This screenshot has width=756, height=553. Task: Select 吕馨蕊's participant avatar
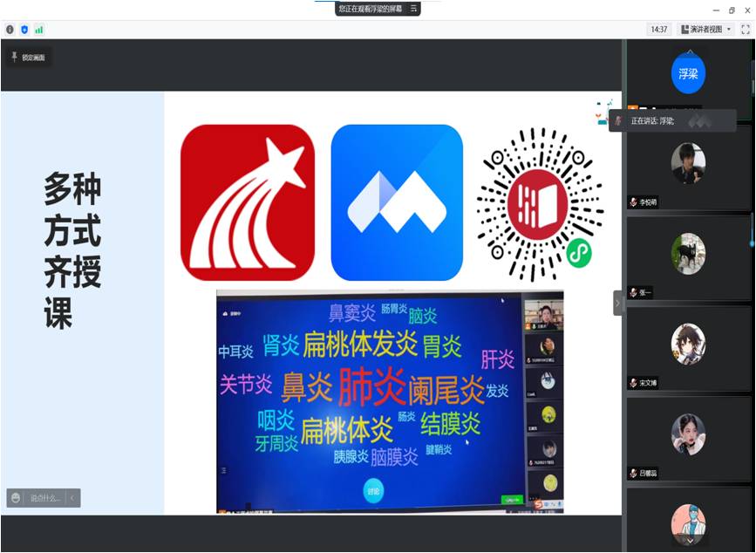click(x=688, y=434)
